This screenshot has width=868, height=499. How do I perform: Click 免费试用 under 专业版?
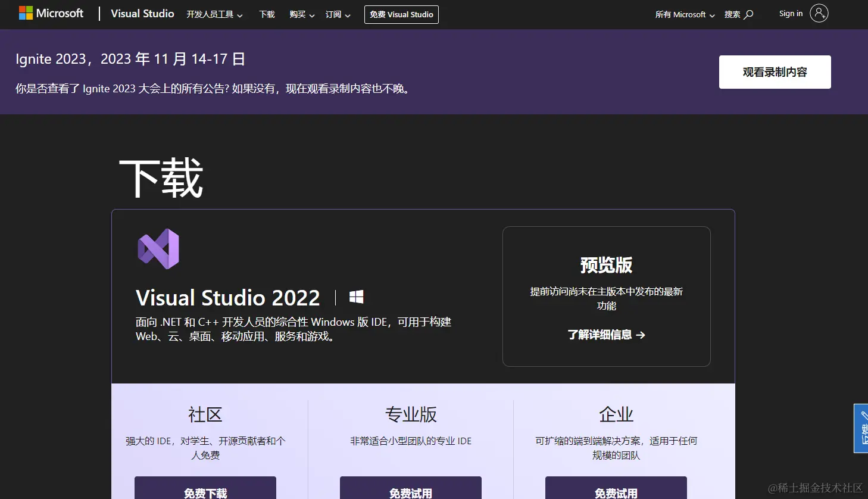[x=411, y=488]
